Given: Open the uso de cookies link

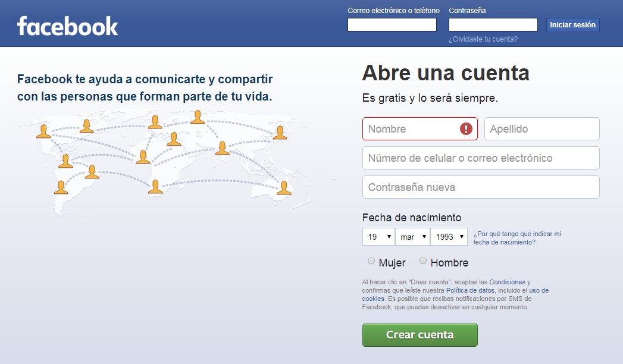Looking at the screenshot, I should [539, 290].
